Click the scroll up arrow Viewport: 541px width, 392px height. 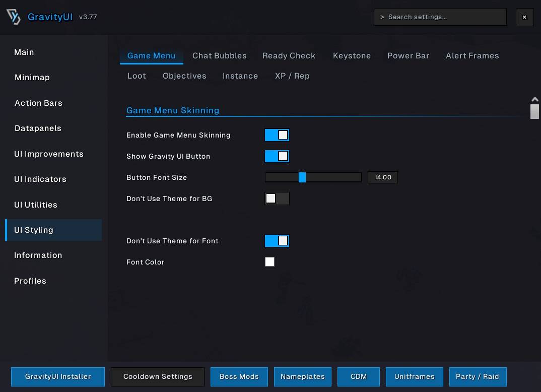point(535,99)
